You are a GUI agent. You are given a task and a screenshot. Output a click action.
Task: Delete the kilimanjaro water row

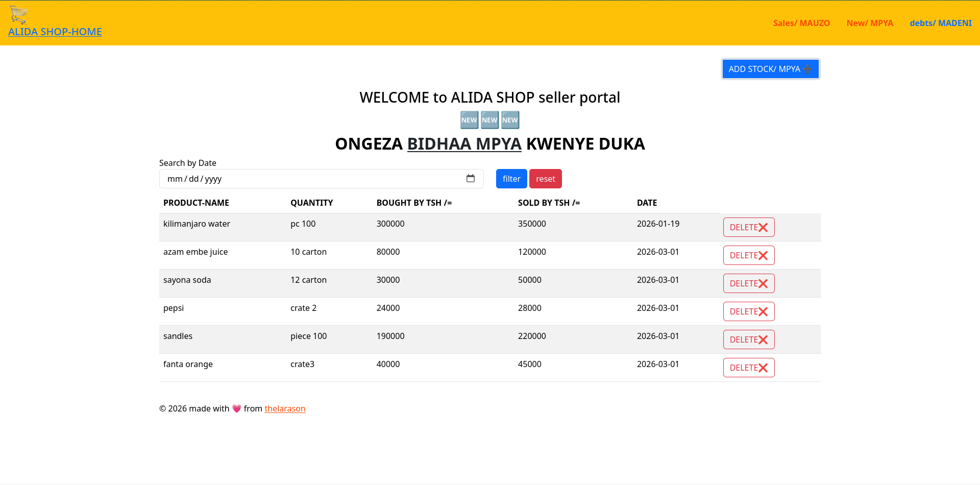tap(748, 227)
